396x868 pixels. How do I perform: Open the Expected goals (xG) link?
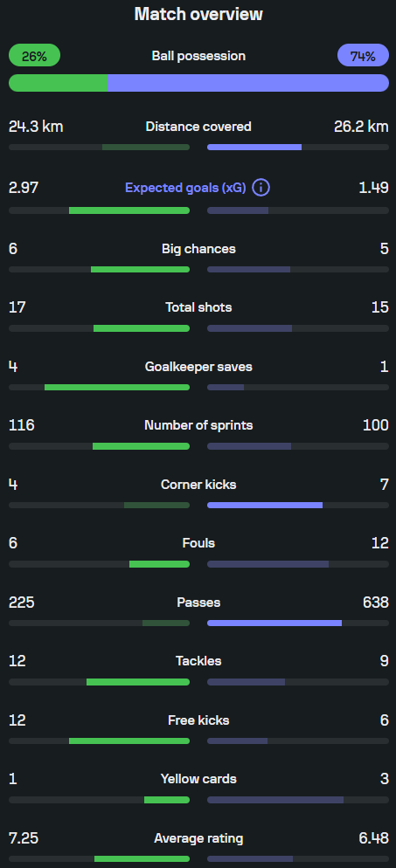click(185, 188)
